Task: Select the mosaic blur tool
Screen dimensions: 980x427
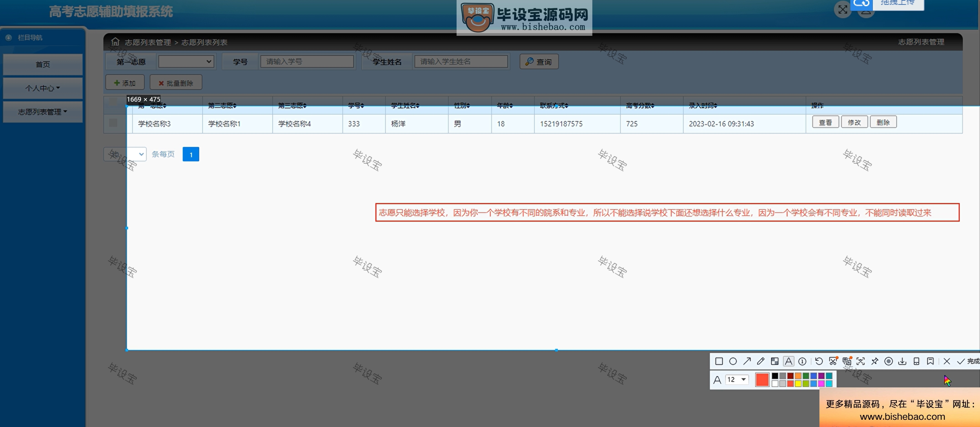Action: [x=775, y=361]
